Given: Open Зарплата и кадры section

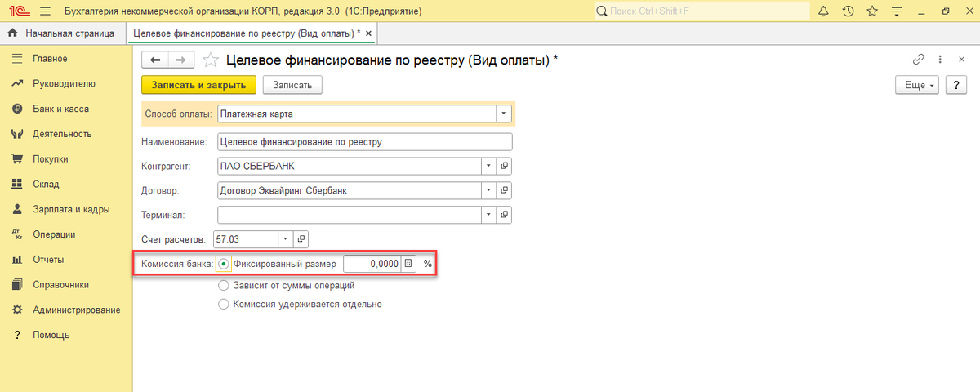Looking at the screenshot, I should [x=71, y=210].
